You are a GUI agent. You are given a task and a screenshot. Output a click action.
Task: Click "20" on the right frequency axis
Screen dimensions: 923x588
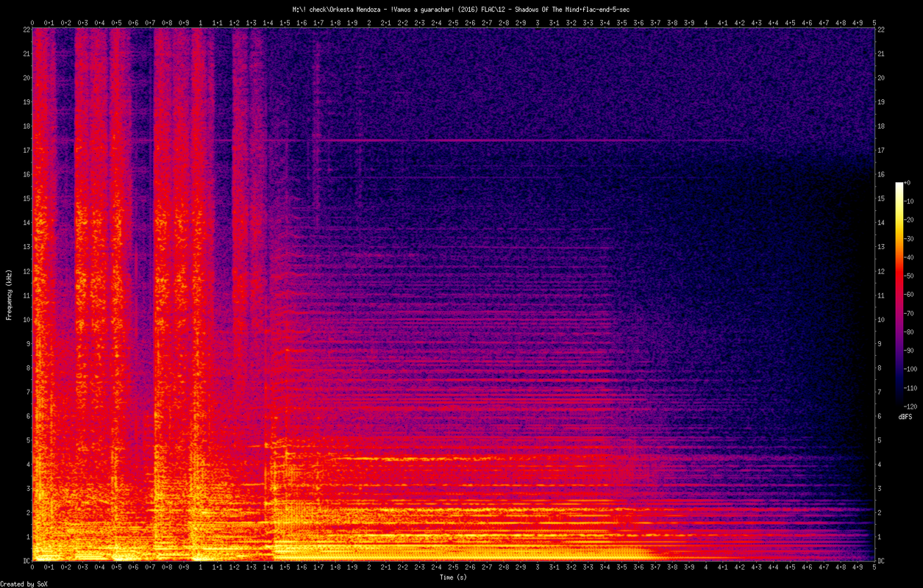[882, 78]
